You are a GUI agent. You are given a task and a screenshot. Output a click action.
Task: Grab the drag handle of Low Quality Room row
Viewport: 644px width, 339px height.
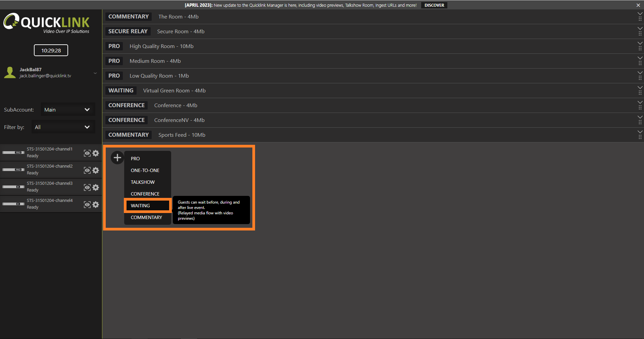point(640,78)
